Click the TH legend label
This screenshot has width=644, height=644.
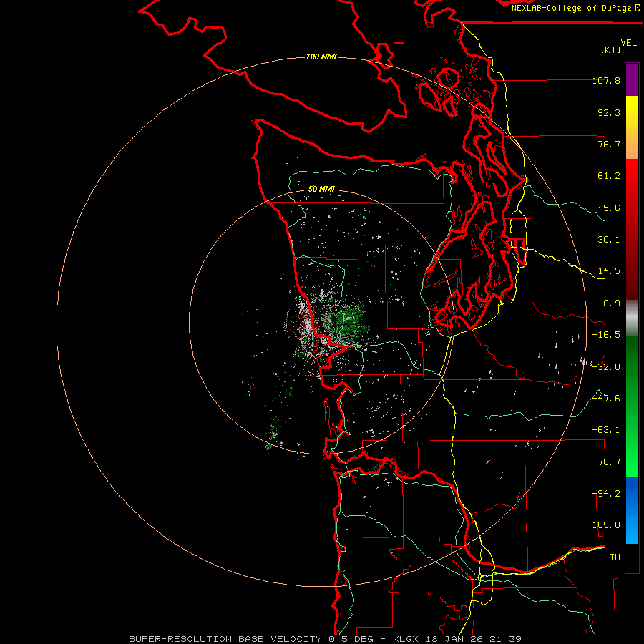615,557
